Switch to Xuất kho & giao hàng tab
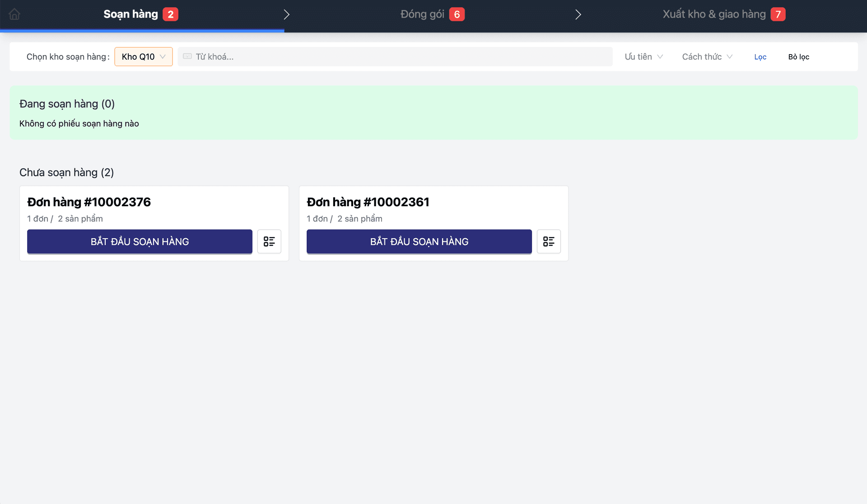The height and width of the screenshot is (504, 867). [x=714, y=14]
